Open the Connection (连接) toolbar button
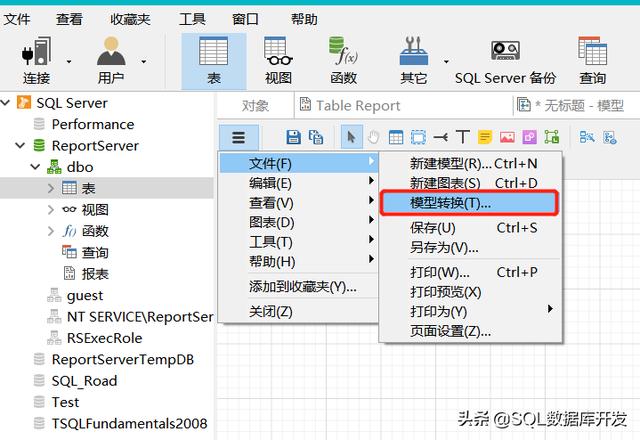 tap(36, 61)
